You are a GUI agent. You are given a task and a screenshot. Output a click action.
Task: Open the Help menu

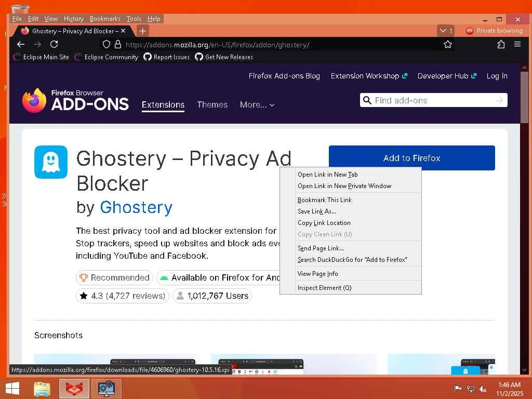click(x=154, y=19)
